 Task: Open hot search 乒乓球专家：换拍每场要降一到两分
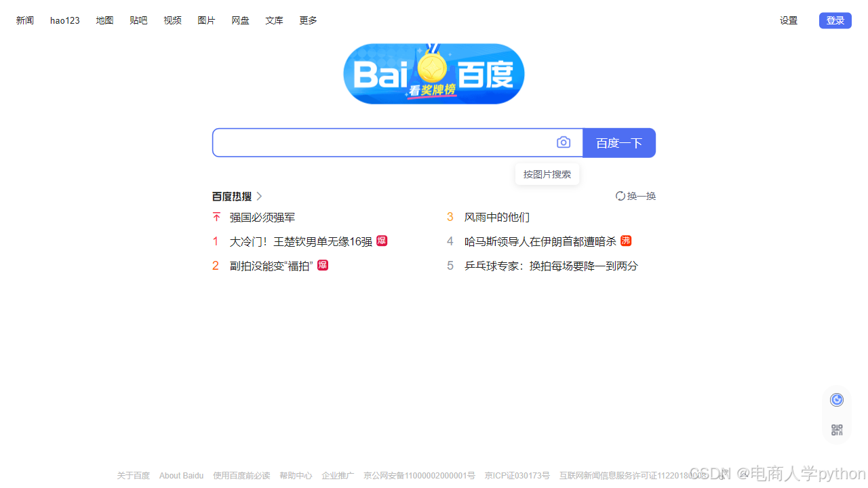click(551, 266)
